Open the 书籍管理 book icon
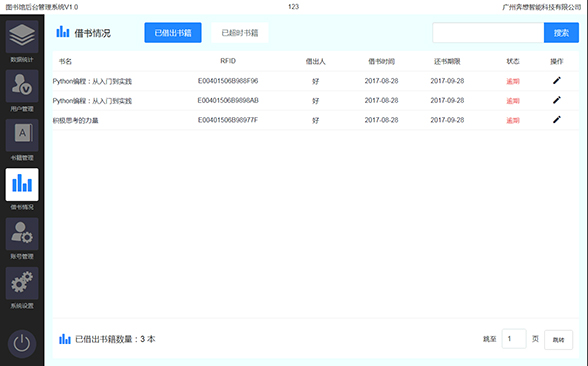Screen dimensions: 588x366 coord(22,135)
